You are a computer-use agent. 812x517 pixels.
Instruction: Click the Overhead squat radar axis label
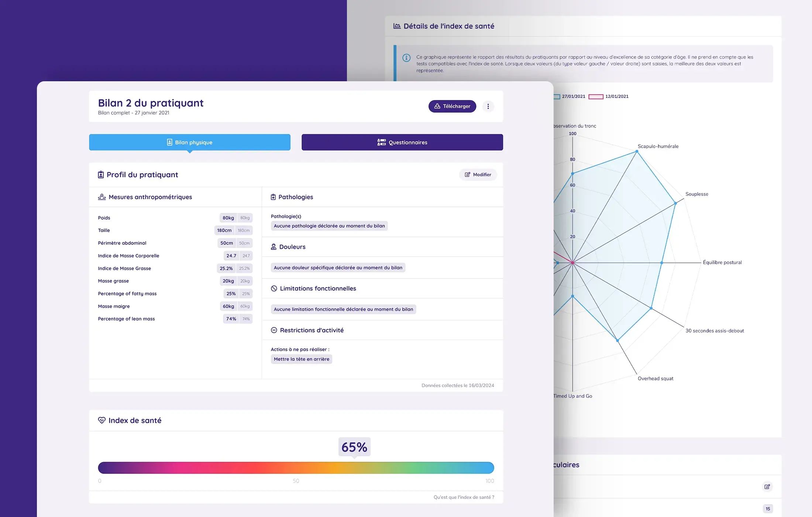[x=656, y=379]
